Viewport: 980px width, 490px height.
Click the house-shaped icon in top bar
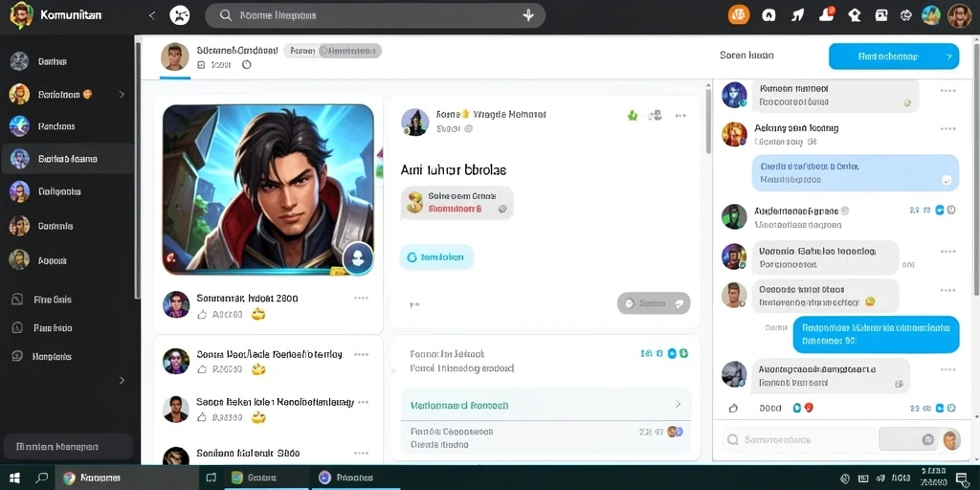[x=855, y=15]
